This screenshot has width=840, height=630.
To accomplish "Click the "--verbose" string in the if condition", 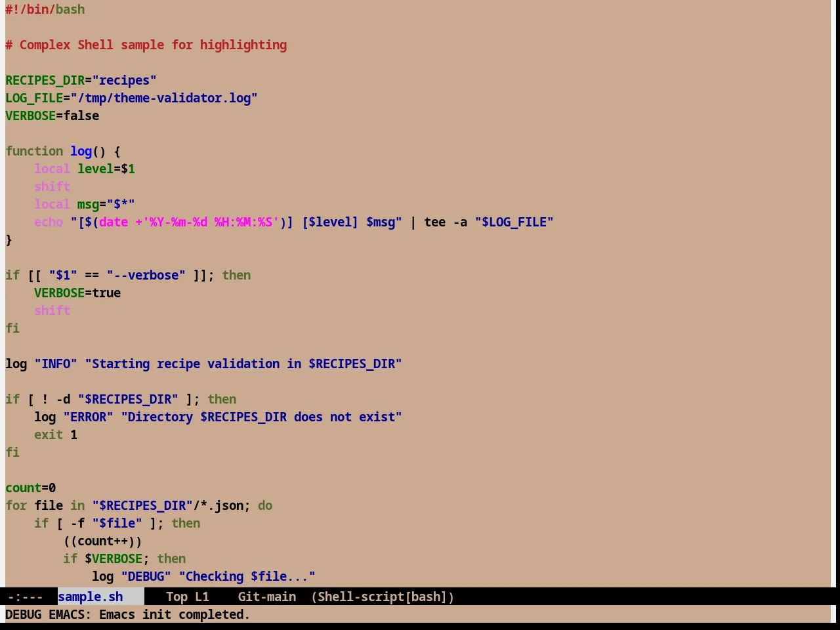I will [x=146, y=275].
